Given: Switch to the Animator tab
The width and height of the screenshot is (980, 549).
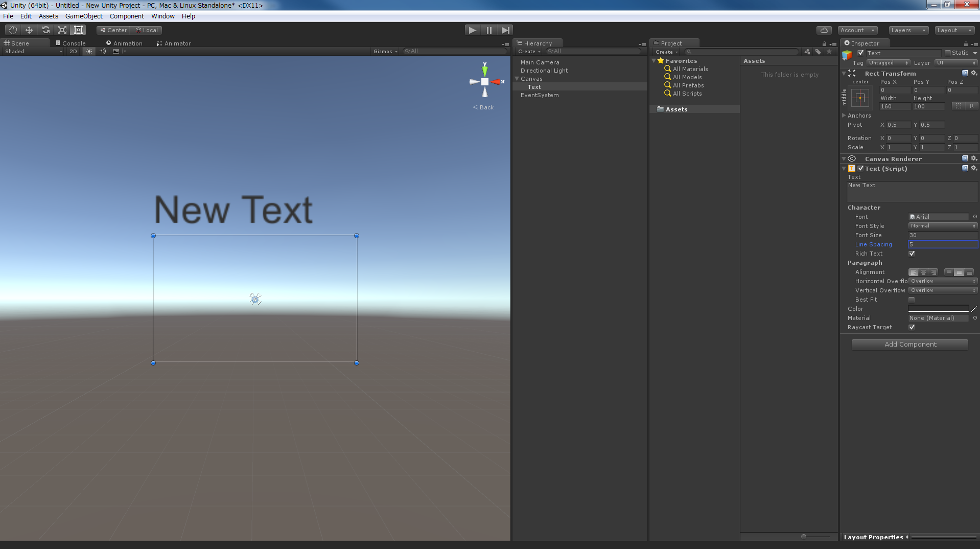Looking at the screenshot, I should 174,43.
